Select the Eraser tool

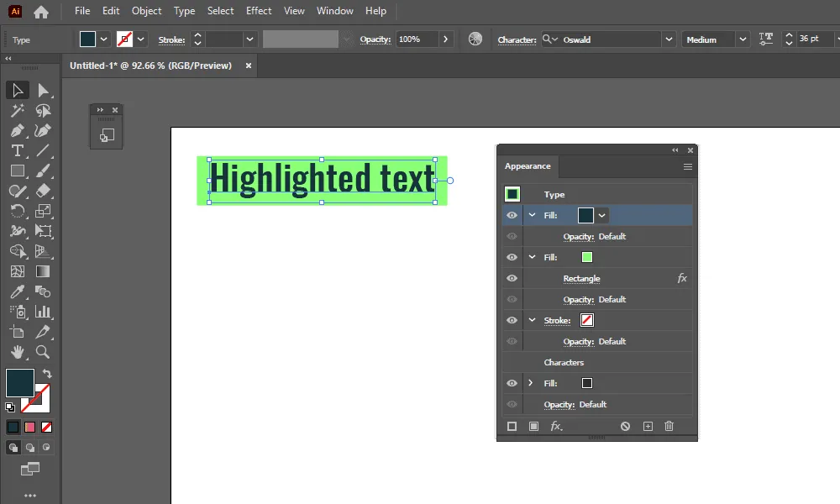(x=43, y=191)
